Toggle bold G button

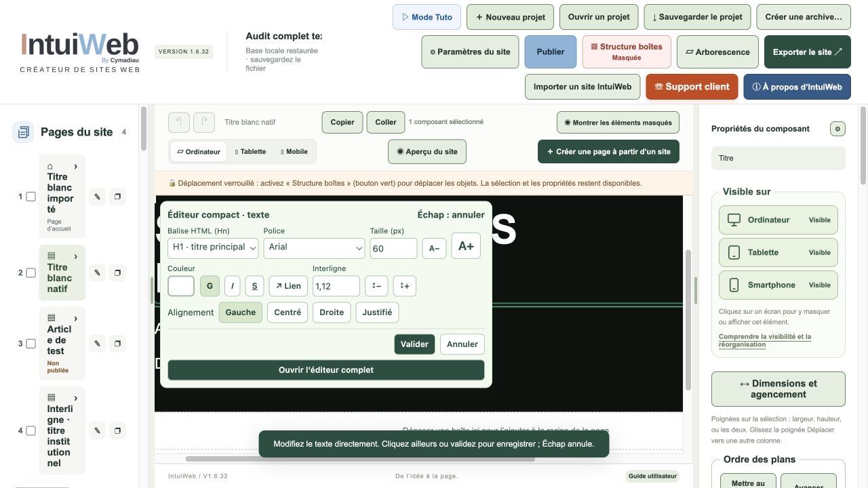[210, 286]
